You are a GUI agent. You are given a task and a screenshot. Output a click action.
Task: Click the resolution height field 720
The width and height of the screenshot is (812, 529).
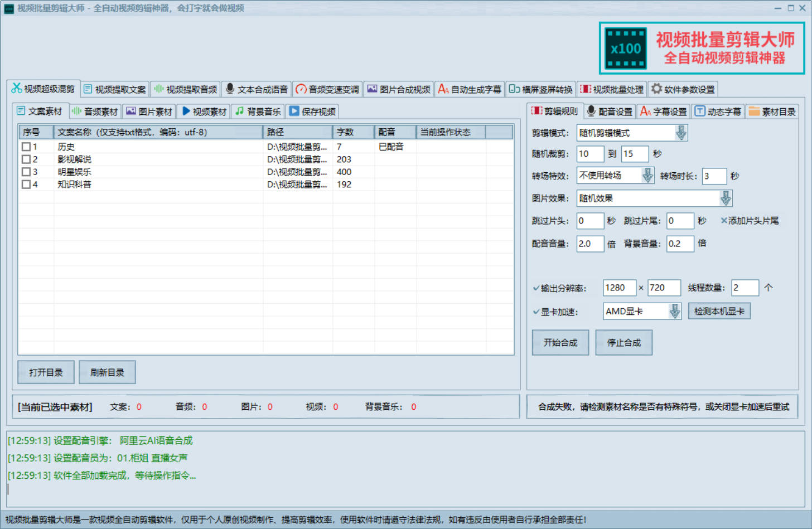(x=664, y=288)
